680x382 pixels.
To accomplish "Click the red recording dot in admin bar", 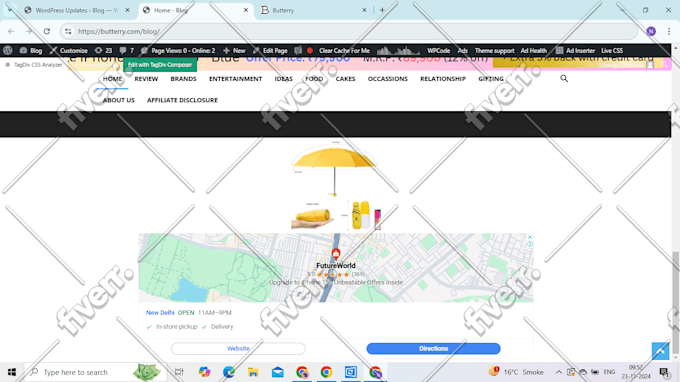I will coord(310,50).
